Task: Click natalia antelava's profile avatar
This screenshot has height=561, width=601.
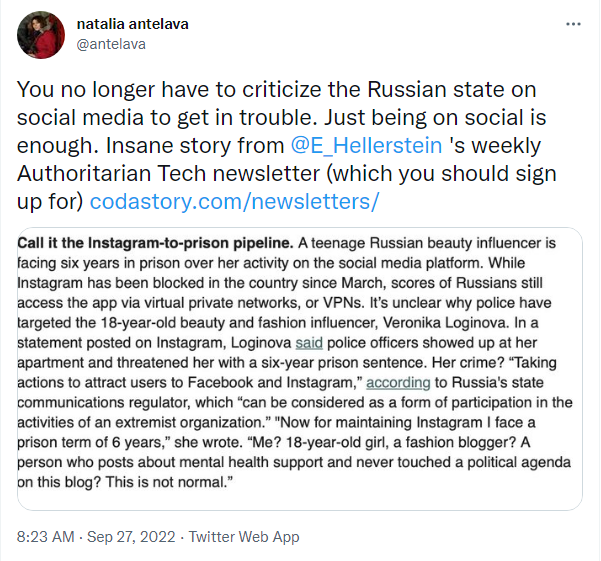Action: [41, 37]
